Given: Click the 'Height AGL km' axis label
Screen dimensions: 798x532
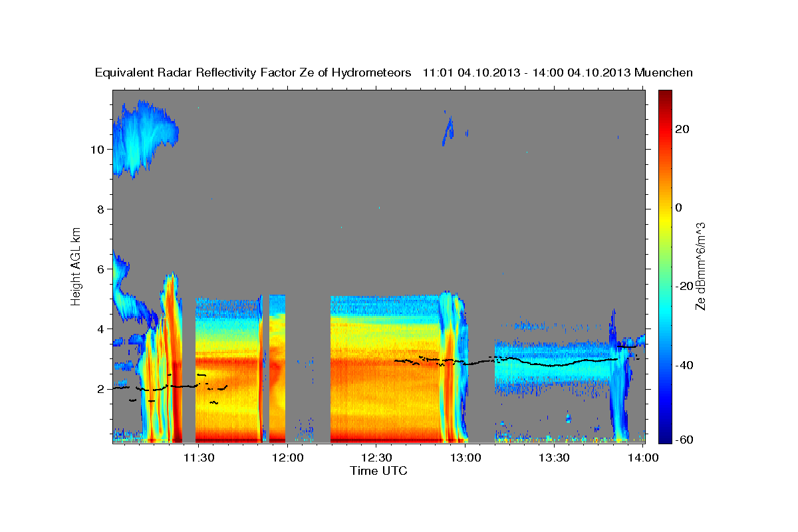Looking at the screenshot, I should [x=77, y=265].
